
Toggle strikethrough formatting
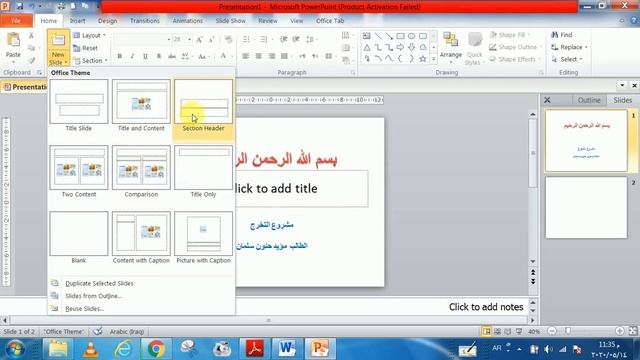coord(172,56)
